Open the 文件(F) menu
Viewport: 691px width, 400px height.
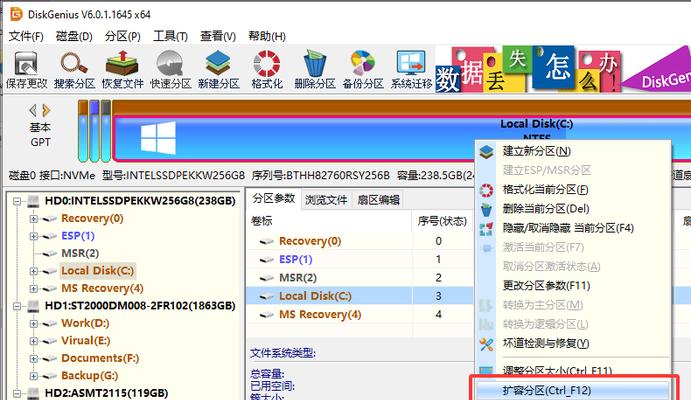pyautogui.click(x=26, y=36)
